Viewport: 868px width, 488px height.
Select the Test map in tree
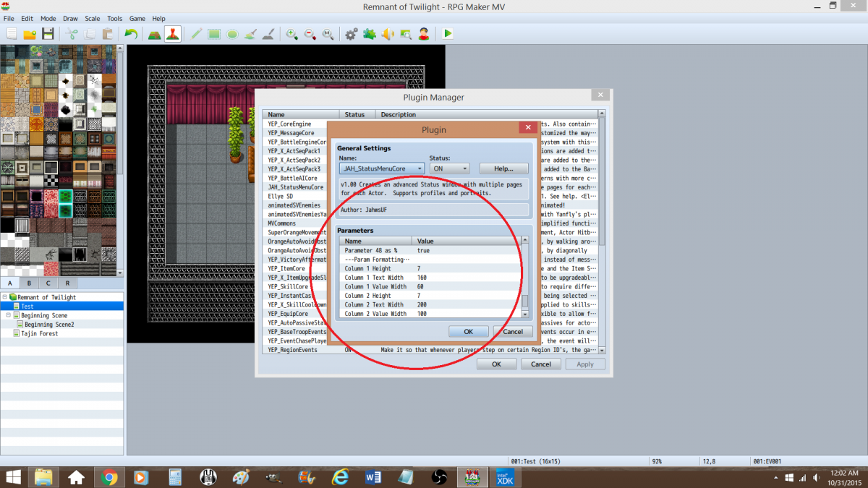tap(62, 307)
